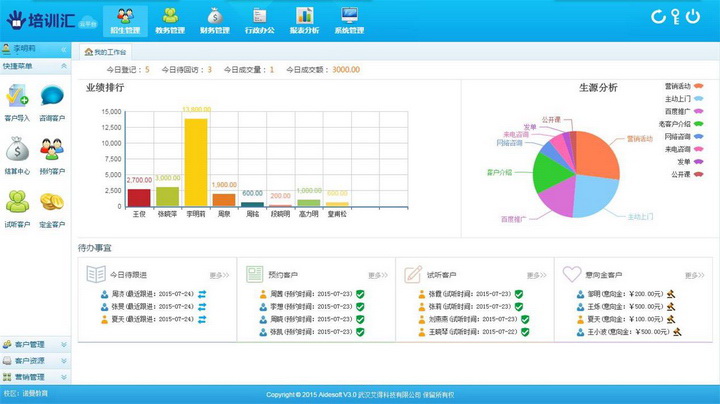Click blue follow-up arrows beside 周杰
The width and height of the screenshot is (720, 404).
pos(201,294)
